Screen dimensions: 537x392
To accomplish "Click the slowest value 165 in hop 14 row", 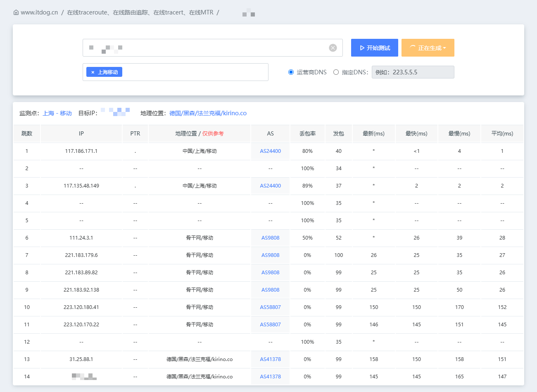I will [x=460, y=377].
